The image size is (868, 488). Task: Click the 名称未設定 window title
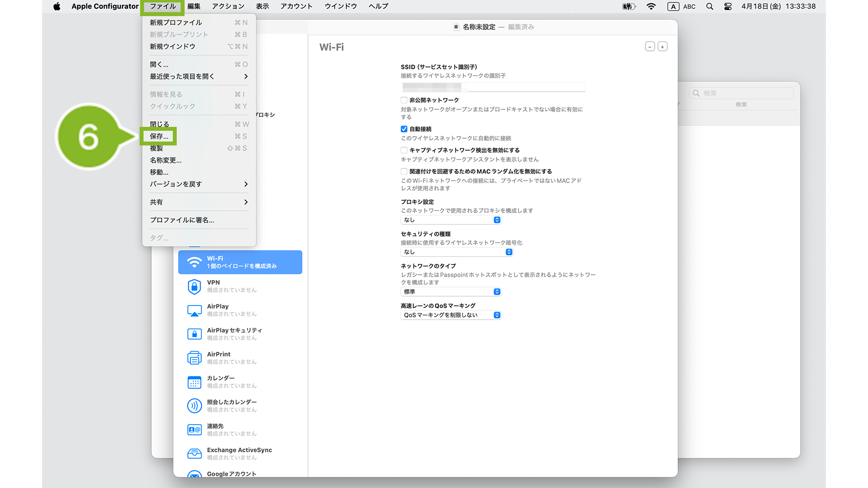point(479,27)
